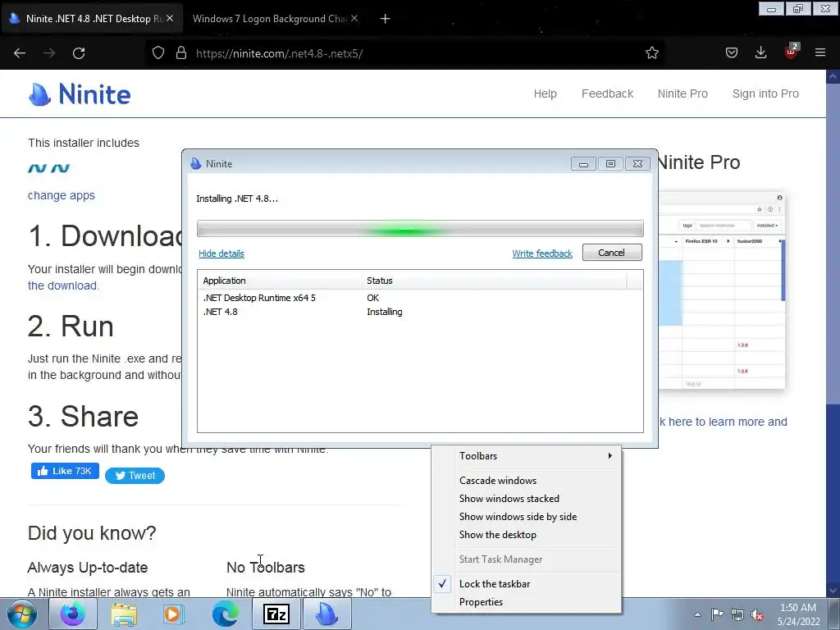
Task: Choose Show windows stacked
Action: (x=526, y=499)
